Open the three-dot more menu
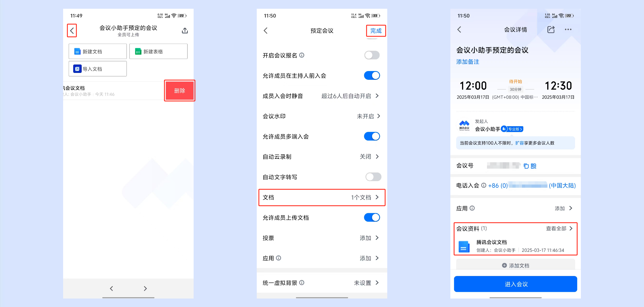 [568, 29]
